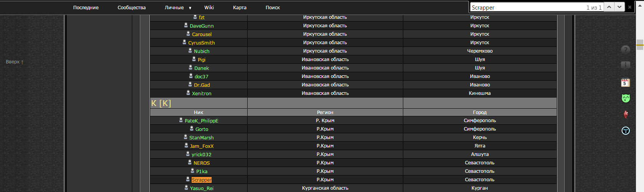644x192 pixels.
Task: Click user icon beside PateK_PhilippE
Action: coord(181,120)
